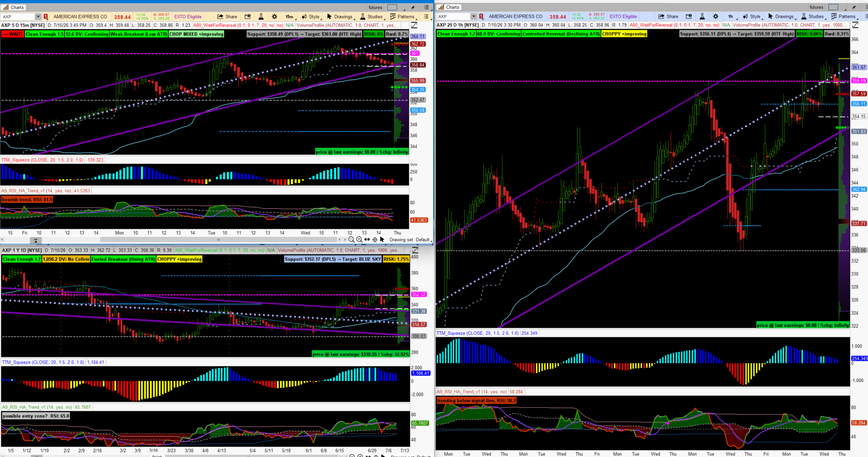
Task: Click 'trending below signal line, RSI: 58.3' label
Action: tap(477, 400)
